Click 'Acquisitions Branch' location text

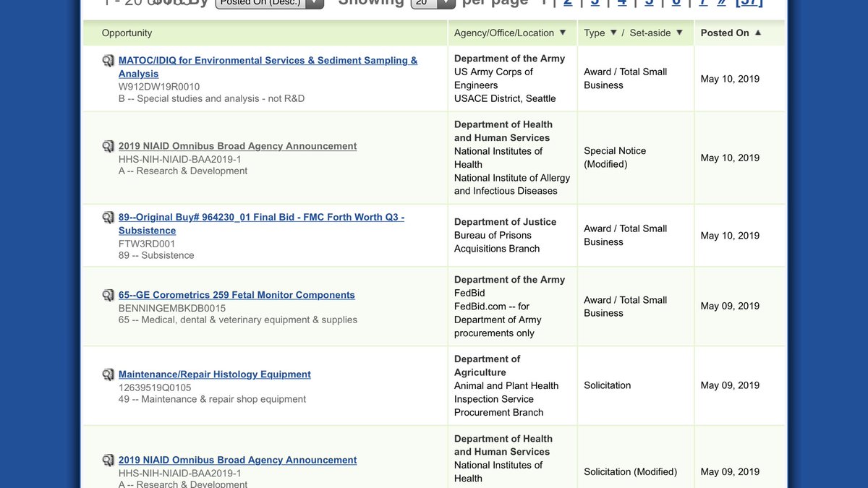(x=497, y=249)
